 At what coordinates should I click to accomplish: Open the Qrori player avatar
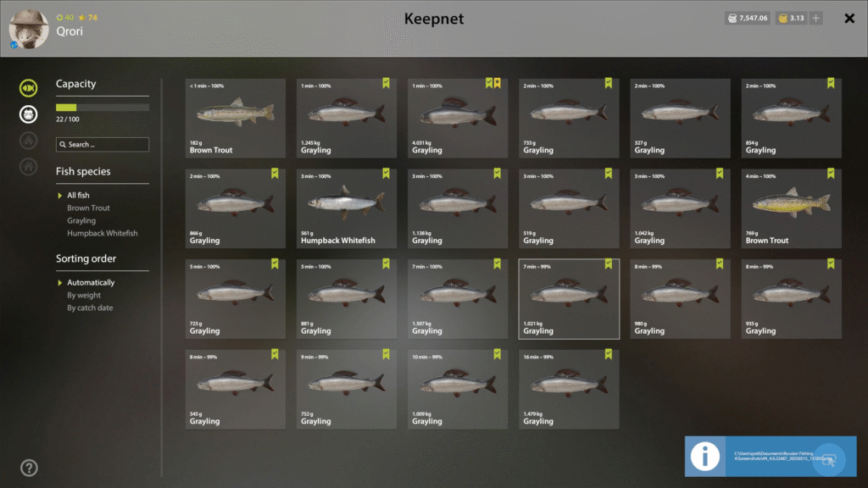tap(29, 29)
